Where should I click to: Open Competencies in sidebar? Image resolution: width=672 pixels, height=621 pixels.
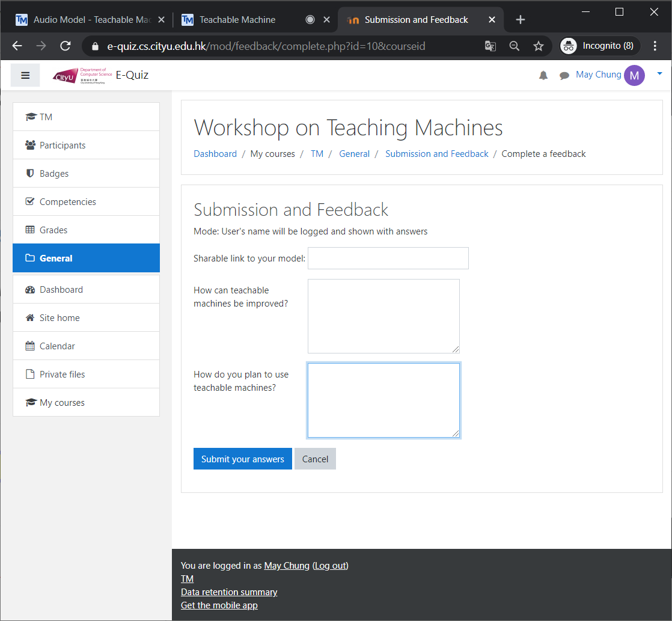[86, 202]
